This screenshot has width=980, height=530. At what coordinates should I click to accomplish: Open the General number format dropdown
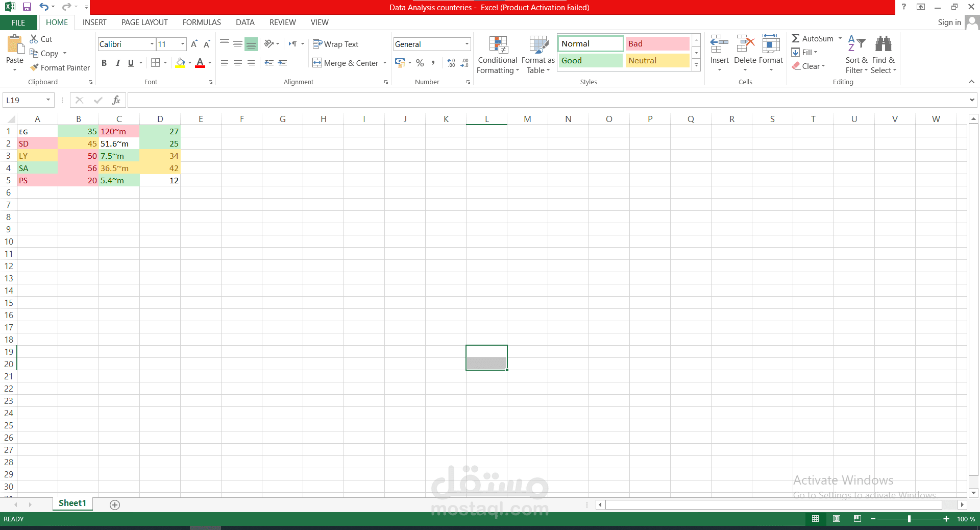tap(467, 44)
